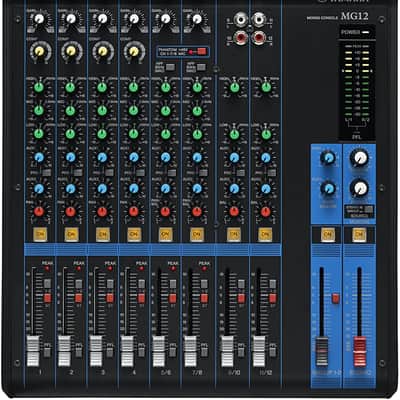Click the red ST button on channel 1
Viewport: 400px width, 400px height.
tap(47, 298)
